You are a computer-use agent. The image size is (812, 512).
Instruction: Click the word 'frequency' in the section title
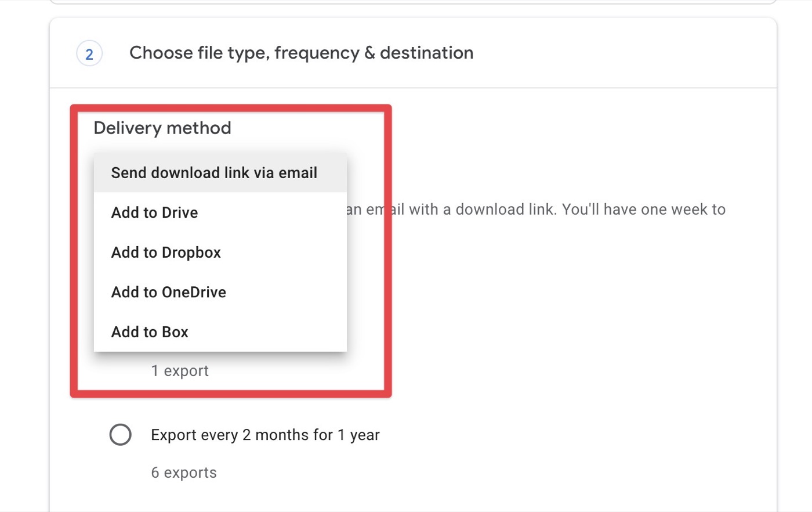(x=317, y=53)
